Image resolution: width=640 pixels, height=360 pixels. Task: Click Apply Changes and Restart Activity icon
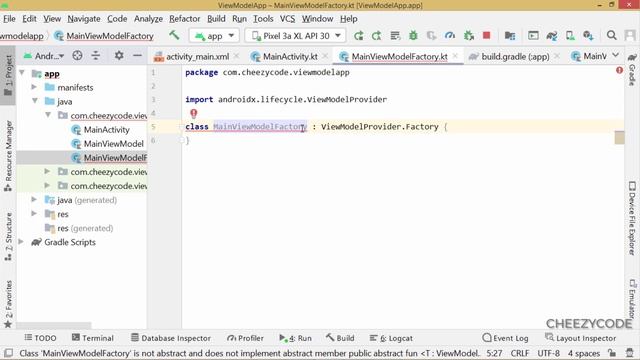[377, 36]
